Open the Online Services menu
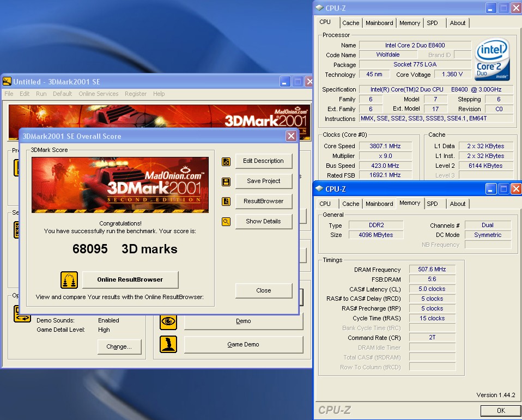522x420 pixels. point(99,94)
